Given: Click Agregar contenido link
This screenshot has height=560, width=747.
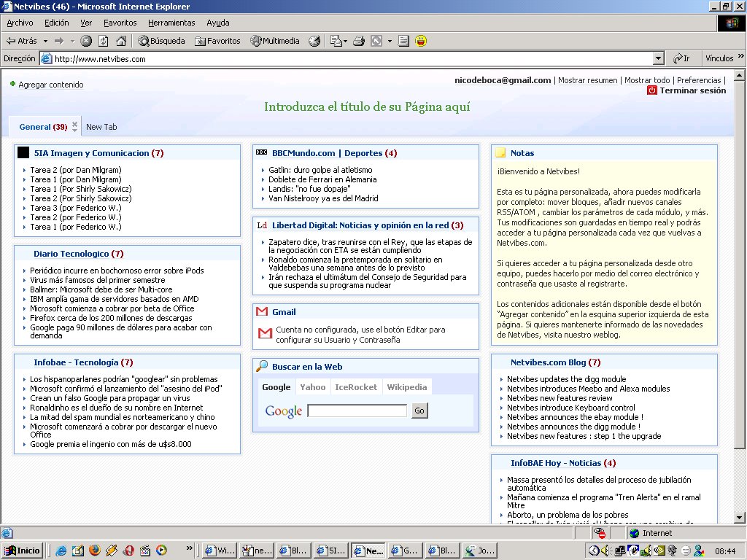Looking at the screenshot, I should pos(50,85).
